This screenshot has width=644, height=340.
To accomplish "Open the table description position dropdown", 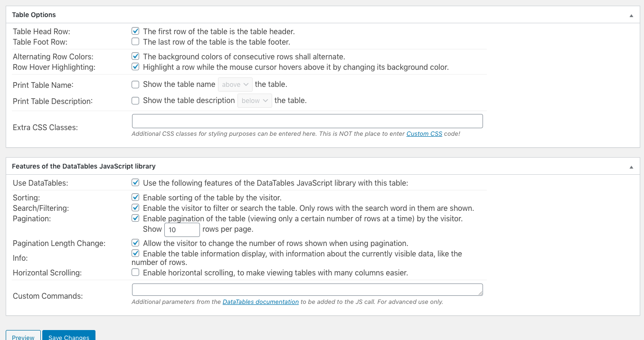I will [255, 100].
